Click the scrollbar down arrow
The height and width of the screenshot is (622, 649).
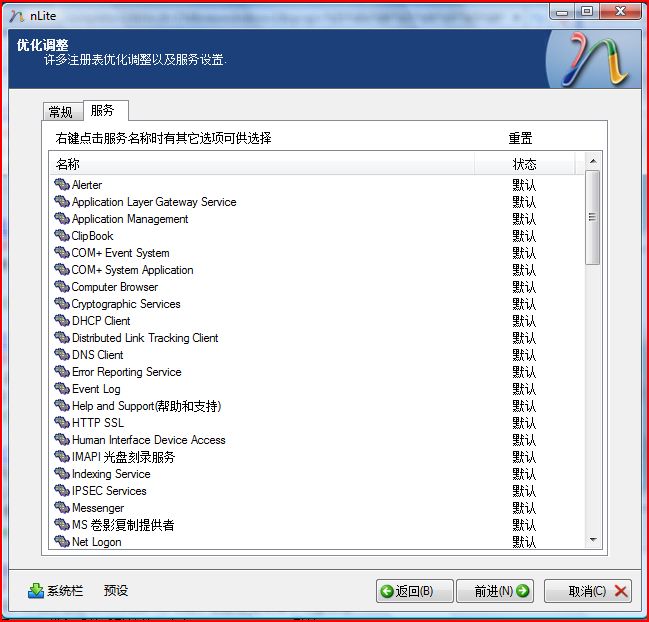(593, 540)
